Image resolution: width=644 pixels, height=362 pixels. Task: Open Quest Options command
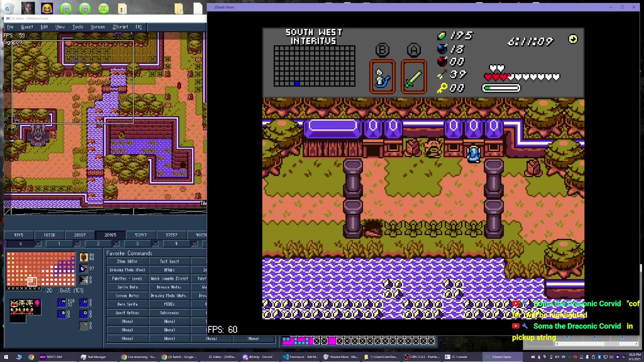(x=127, y=313)
